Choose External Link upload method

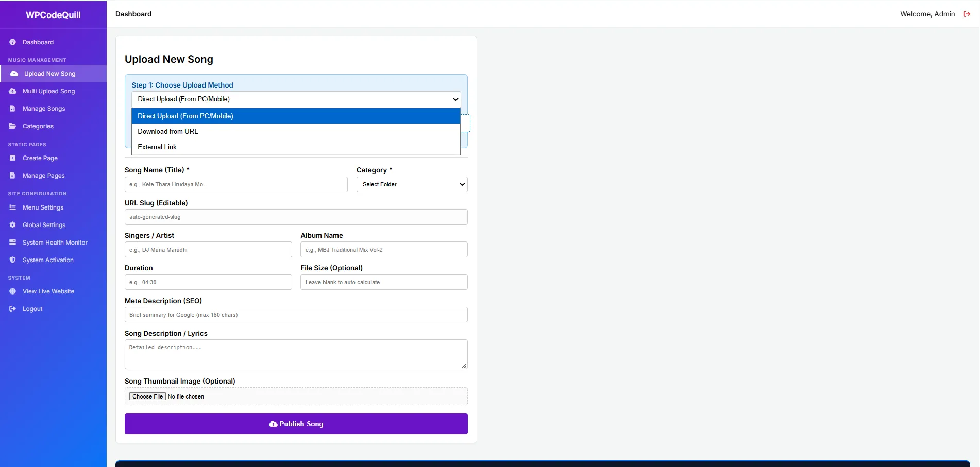tap(157, 147)
